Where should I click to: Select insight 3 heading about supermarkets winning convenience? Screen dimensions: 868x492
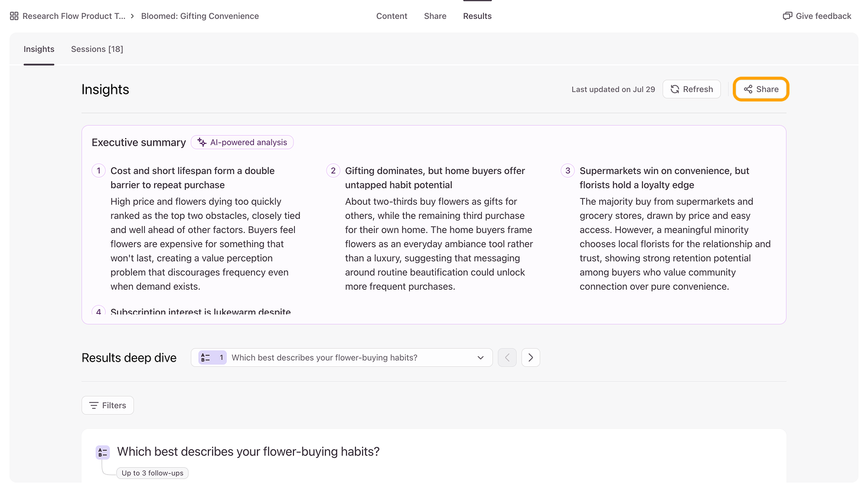coord(664,178)
